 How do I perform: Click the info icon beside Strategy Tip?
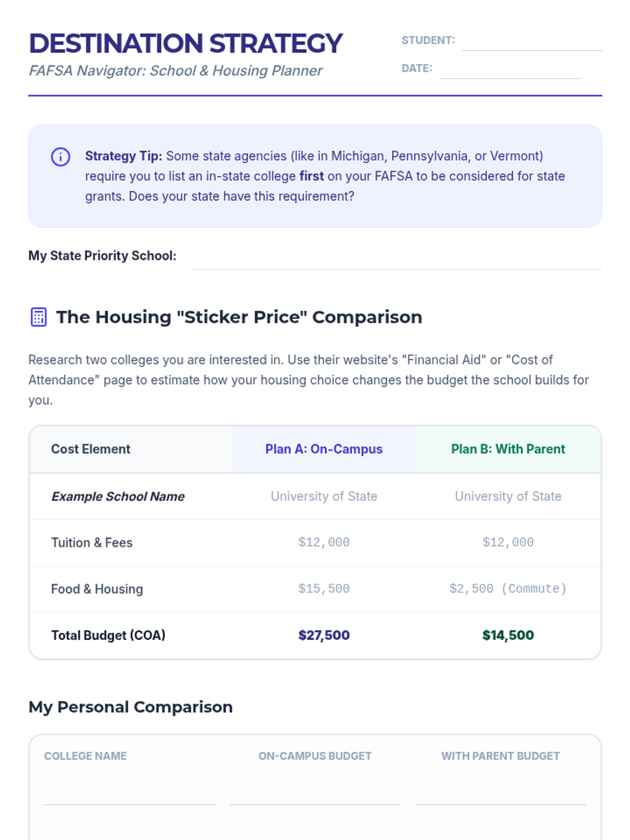tap(60, 156)
